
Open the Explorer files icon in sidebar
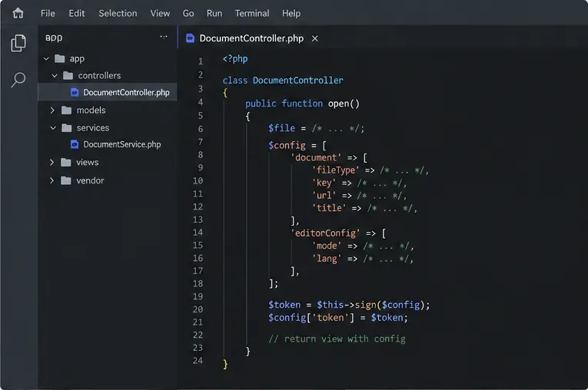pos(18,43)
